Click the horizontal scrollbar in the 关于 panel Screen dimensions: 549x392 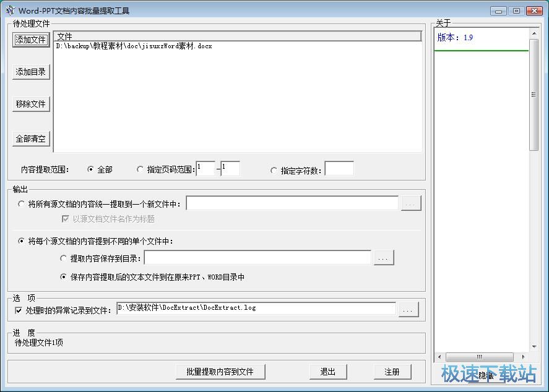[479, 357]
